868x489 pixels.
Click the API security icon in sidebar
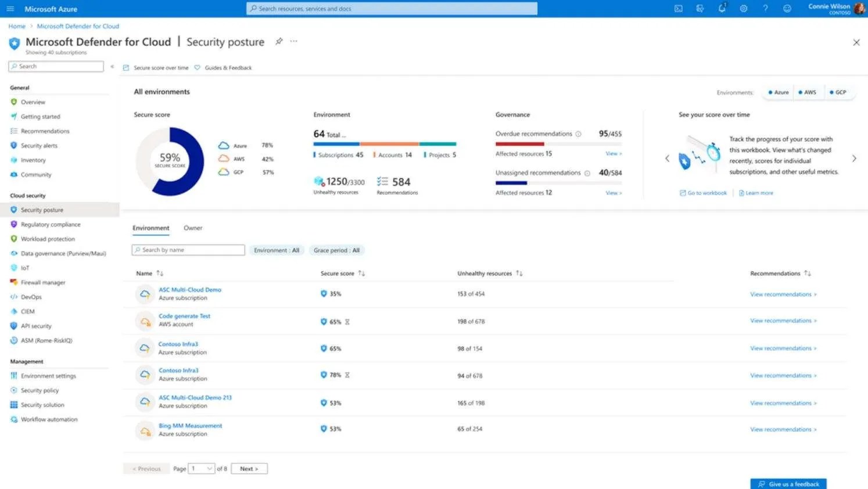[14, 326]
